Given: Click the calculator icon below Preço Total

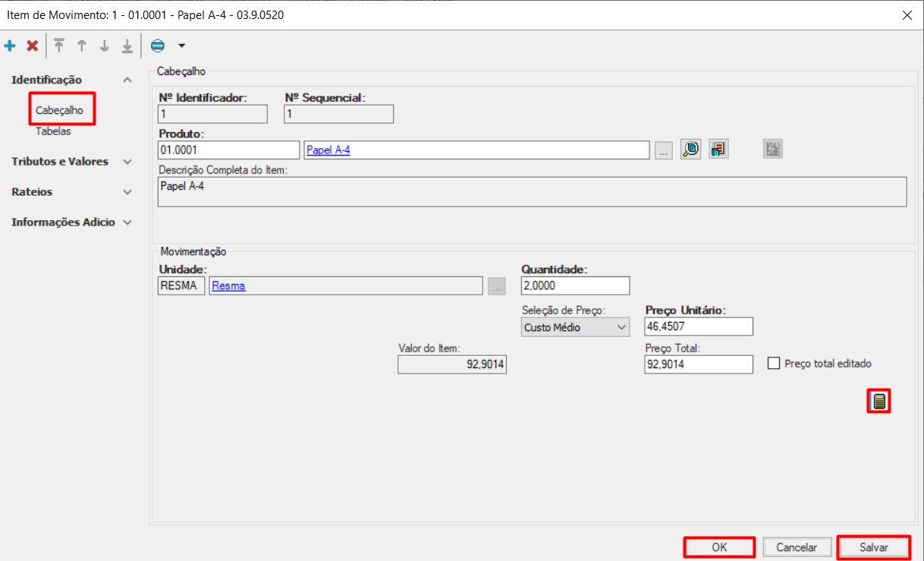Looking at the screenshot, I should click(878, 402).
